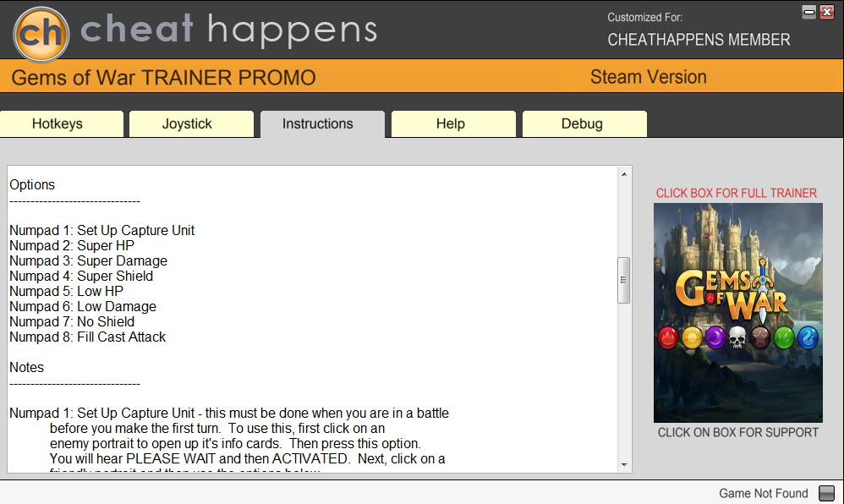Viewport: 844px width, 504px height.
Task: Open the Hotkeys tab
Action: click(x=62, y=123)
